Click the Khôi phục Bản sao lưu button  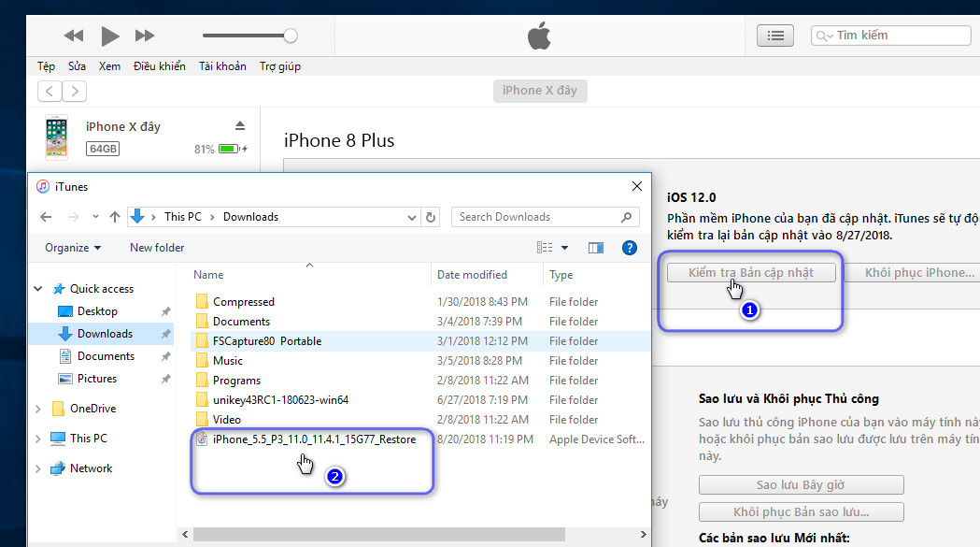tap(802, 512)
